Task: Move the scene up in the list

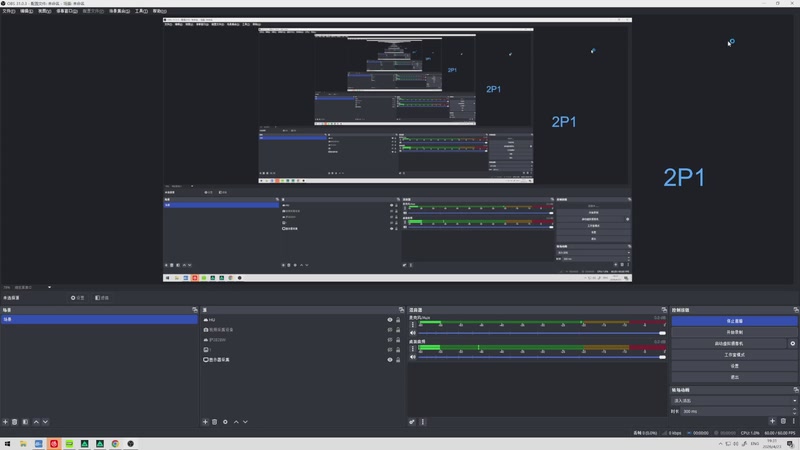Action: 36,422
